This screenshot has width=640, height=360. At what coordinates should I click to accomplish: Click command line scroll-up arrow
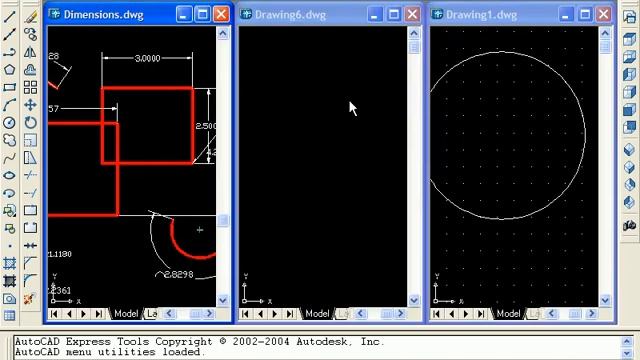click(627, 340)
